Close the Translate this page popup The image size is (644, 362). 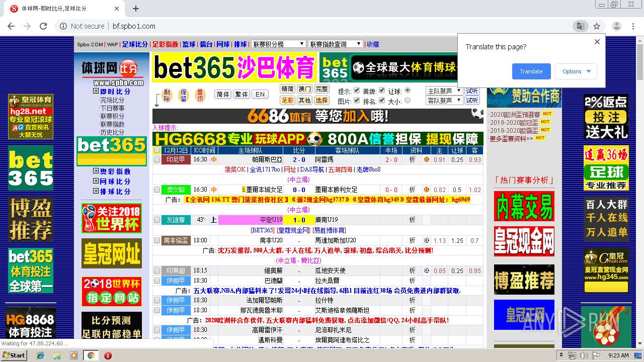pos(597,42)
